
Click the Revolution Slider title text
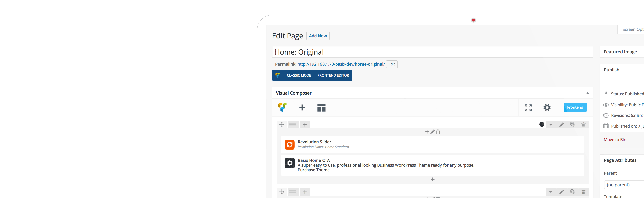click(314, 142)
